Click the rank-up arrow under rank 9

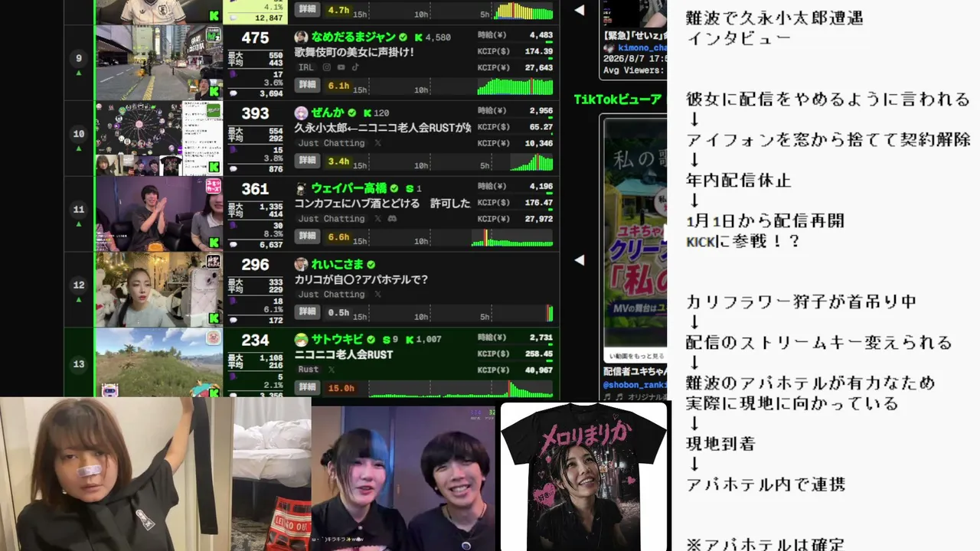tap(79, 73)
